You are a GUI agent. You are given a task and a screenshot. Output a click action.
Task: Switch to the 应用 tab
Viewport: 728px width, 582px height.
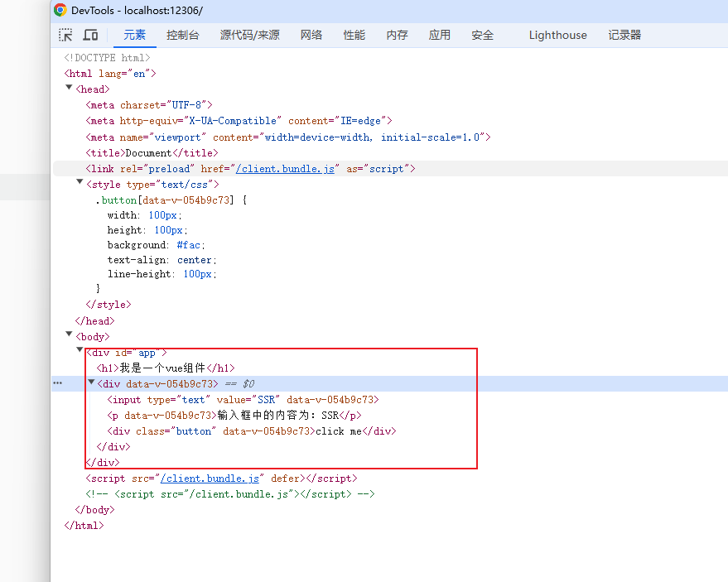(x=440, y=35)
